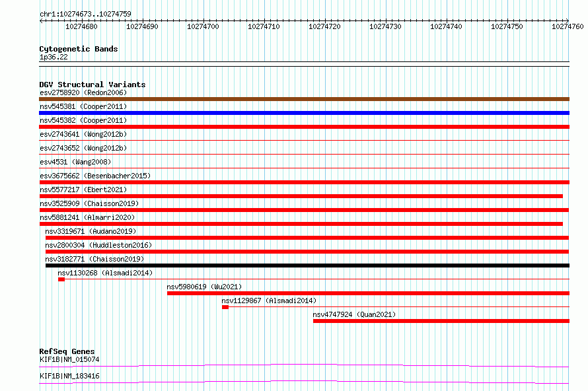Click the small red block of nsv1129867
Image resolution: width=588 pixels, height=391 pixels.
pos(225,307)
